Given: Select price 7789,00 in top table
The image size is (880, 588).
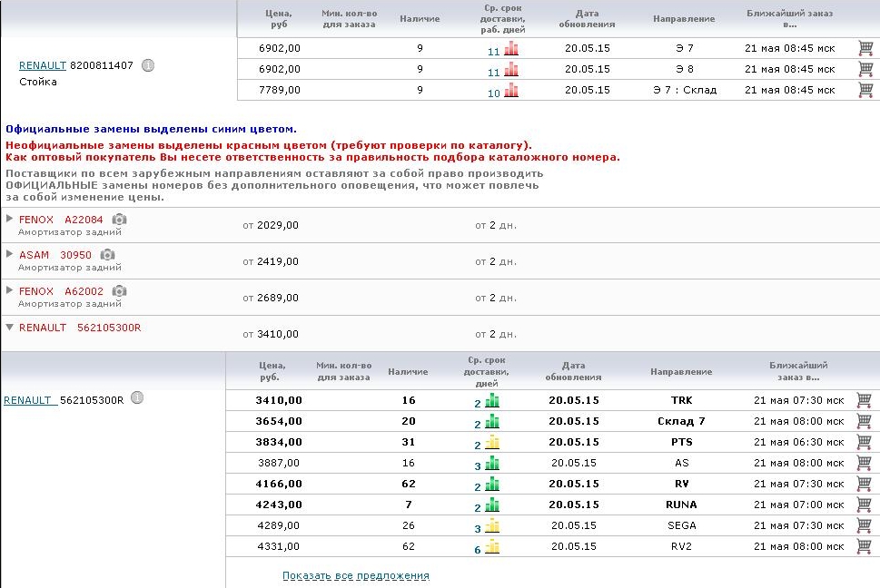Looking at the screenshot, I should pos(280,90).
